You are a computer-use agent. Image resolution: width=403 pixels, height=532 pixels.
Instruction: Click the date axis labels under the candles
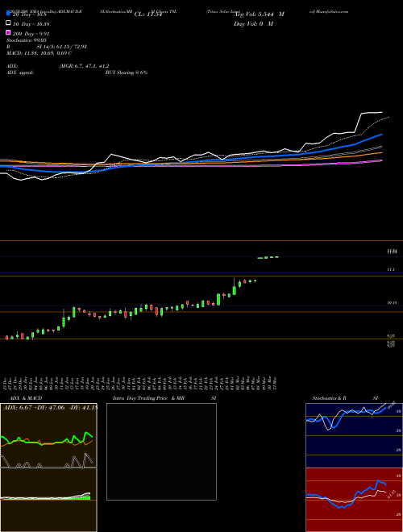coord(140,383)
